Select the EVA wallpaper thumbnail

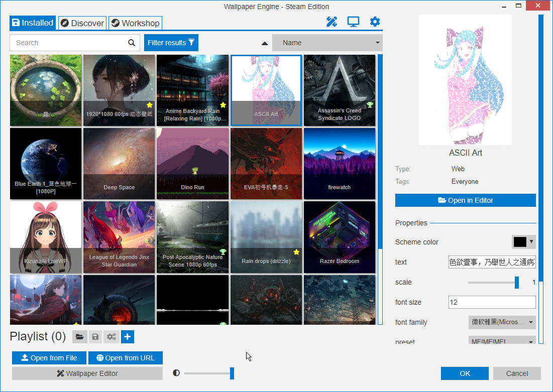pyautogui.click(x=266, y=164)
